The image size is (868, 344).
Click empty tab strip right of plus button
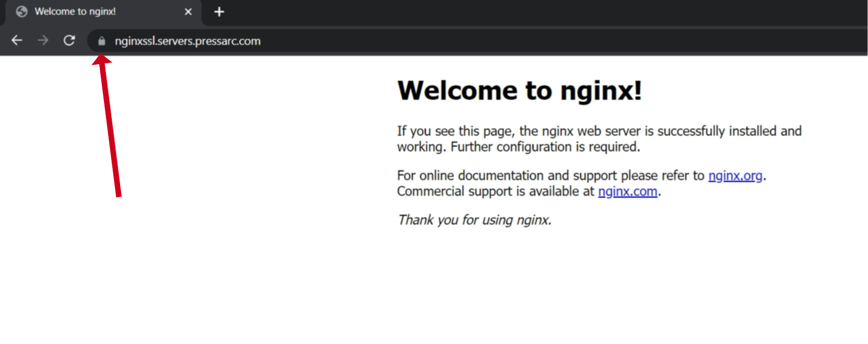(x=522, y=12)
